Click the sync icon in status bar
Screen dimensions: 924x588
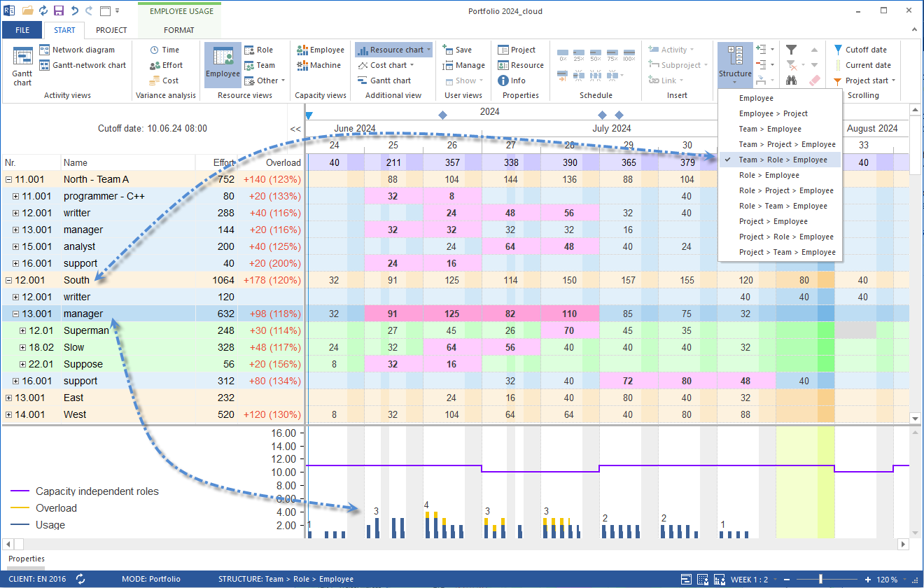(x=80, y=579)
